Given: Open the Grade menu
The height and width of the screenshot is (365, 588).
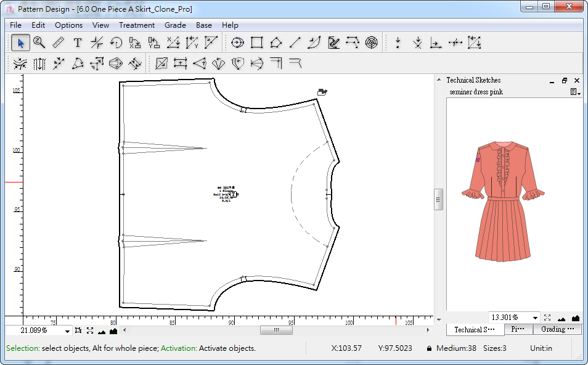Looking at the screenshot, I should [x=175, y=25].
